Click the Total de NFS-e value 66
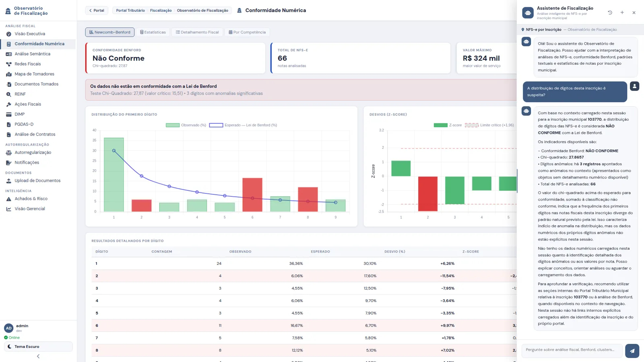The width and height of the screenshot is (644, 362). [x=282, y=58]
